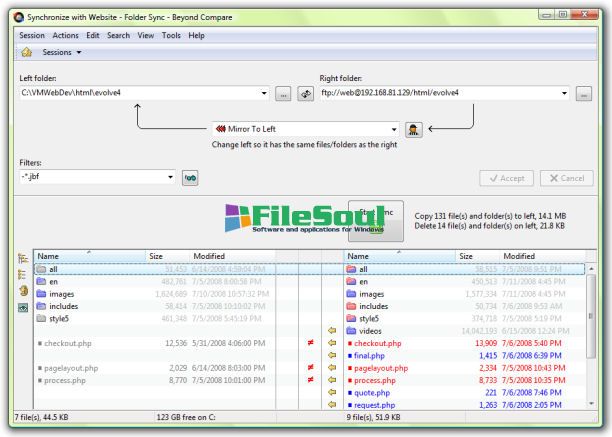
Task: Click the not-equal icon on the checkout.php row
Action: 310,343
